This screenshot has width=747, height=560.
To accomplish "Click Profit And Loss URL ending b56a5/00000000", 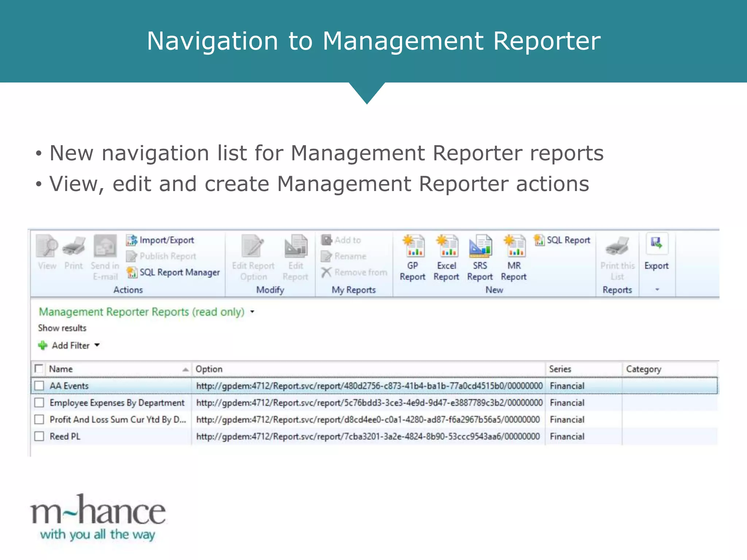I will click(368, 420).
